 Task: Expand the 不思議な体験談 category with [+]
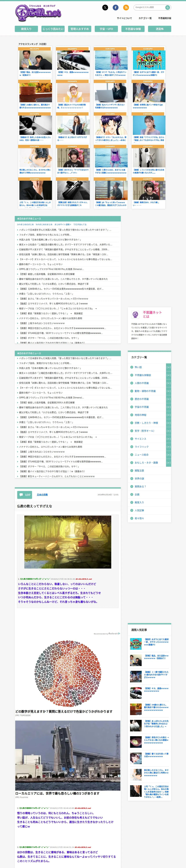point(168,375)
